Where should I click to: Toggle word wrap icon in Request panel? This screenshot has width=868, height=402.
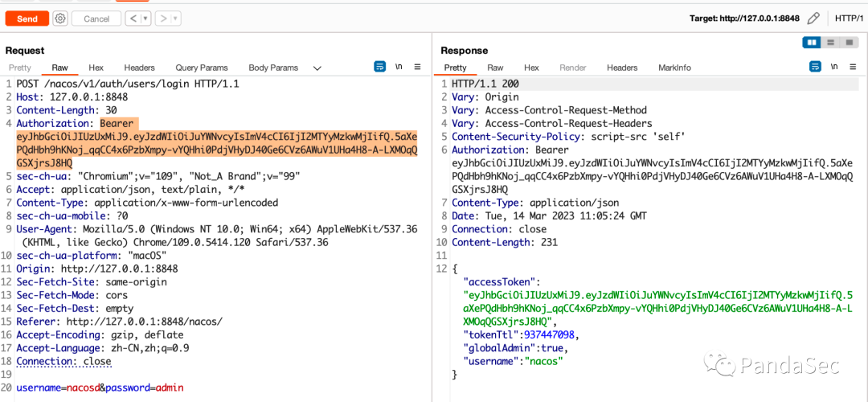(379, 67)
